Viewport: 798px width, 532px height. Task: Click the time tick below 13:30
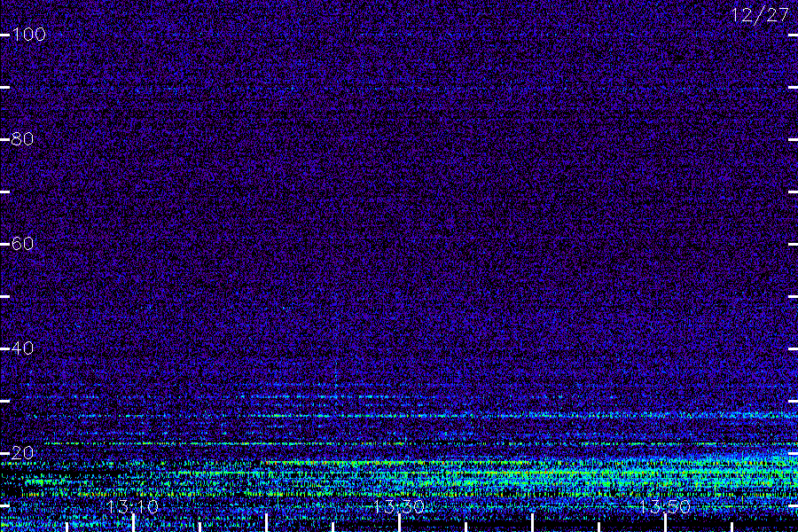tap(400, 523)
